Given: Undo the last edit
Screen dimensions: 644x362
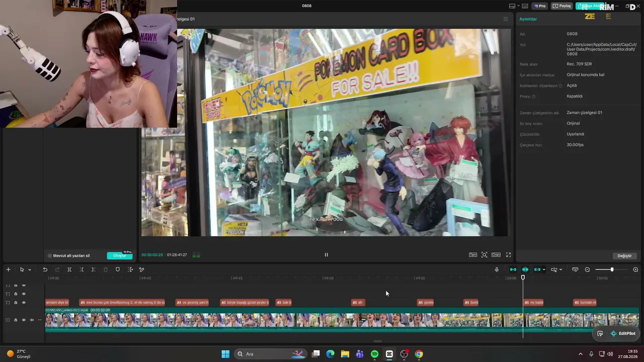Looking at the screenshot, I should [45, 269].
